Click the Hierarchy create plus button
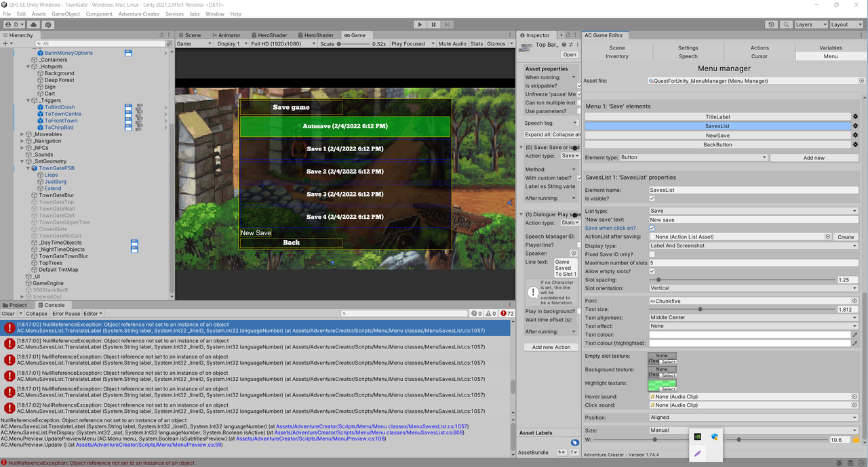 pyautogui.click(x=6, y=43)
